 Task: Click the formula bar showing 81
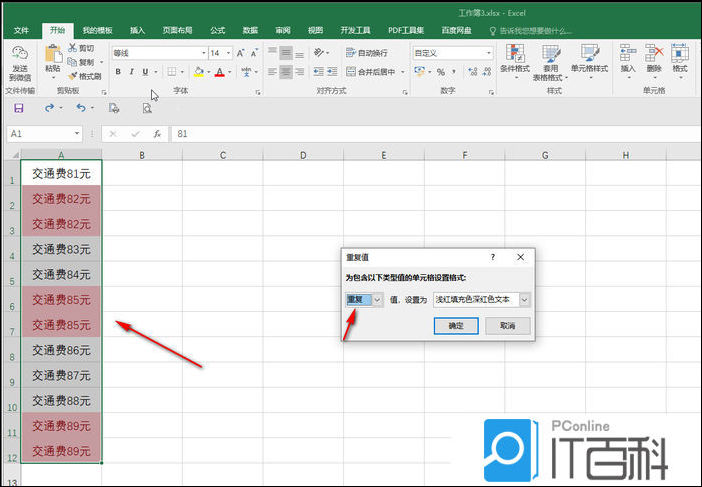pos(434,134)
